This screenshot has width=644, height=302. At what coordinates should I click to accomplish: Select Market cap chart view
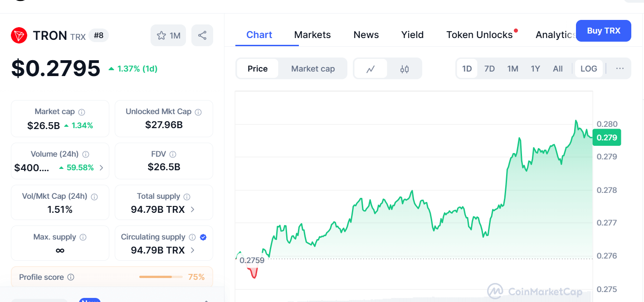point(313,69)
